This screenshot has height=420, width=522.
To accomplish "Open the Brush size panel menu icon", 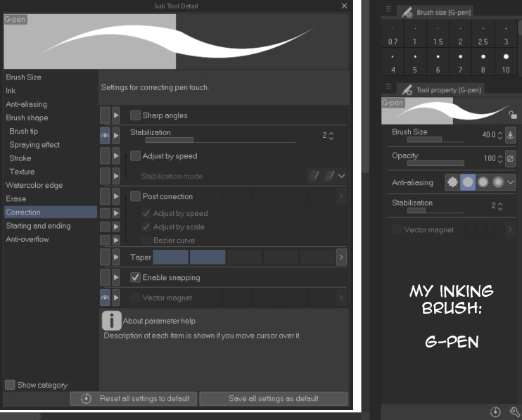I will click(x=388, y=9).
